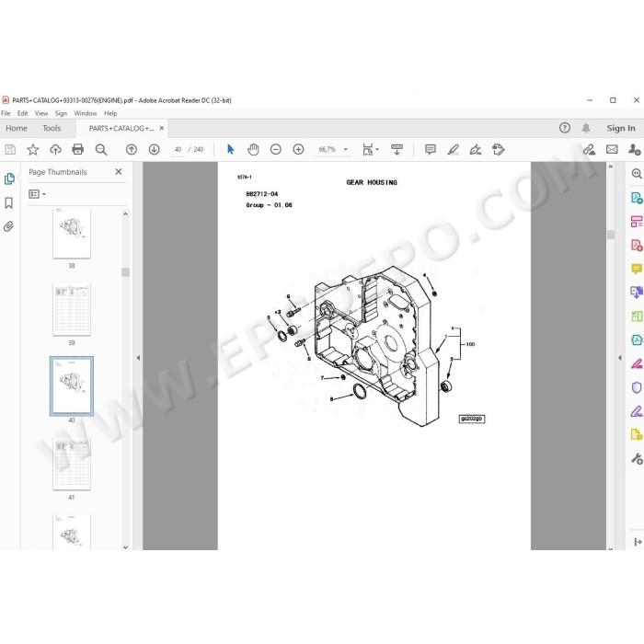Click the upload to cloud icon
This screenshot has height=644, width=644.
click(x=55, y=149)
